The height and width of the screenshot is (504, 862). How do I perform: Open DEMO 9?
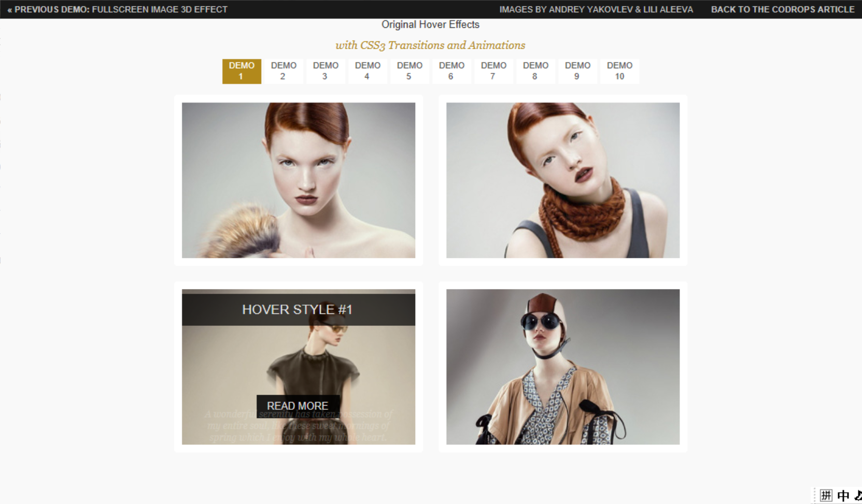coord(577,71)
